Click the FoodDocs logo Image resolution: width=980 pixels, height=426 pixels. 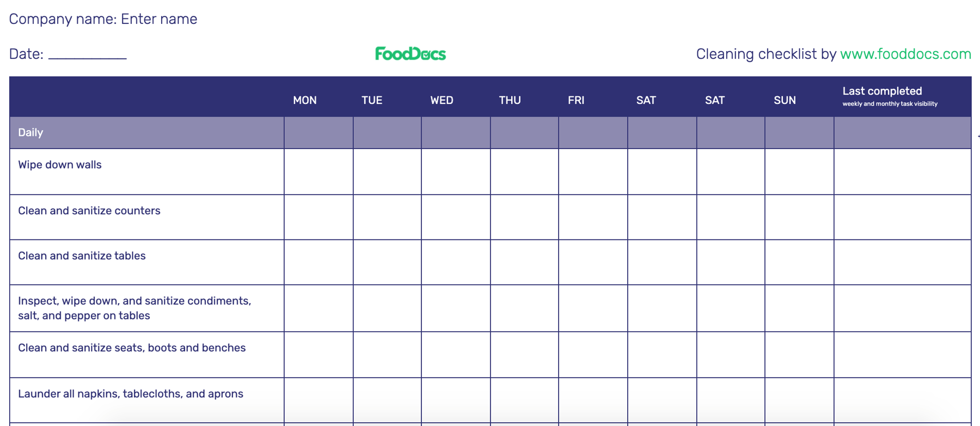411,54
